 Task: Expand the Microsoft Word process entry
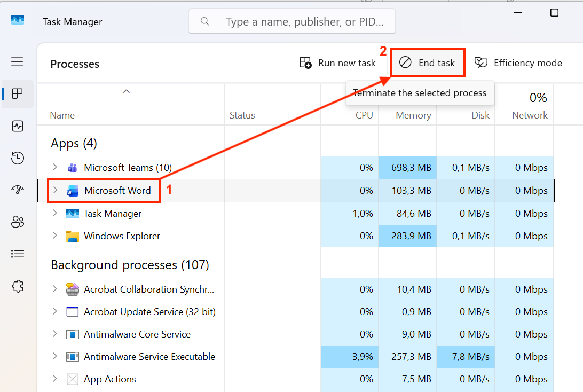(x=55, y=190)
